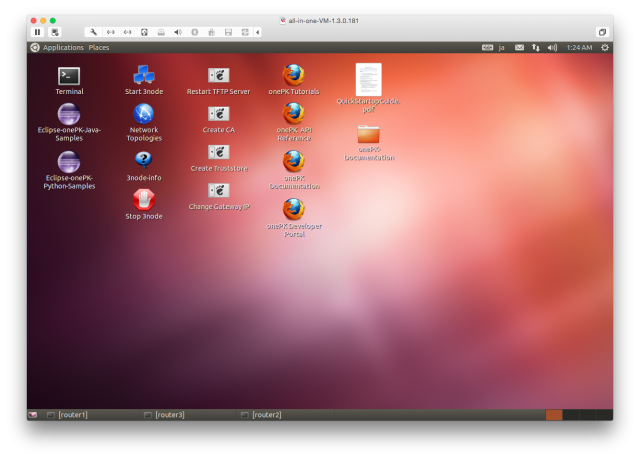The height and width of the screenshot is (459, 640).
Task: Toggle single window view button at top right
Action: (x=602, y=32)
